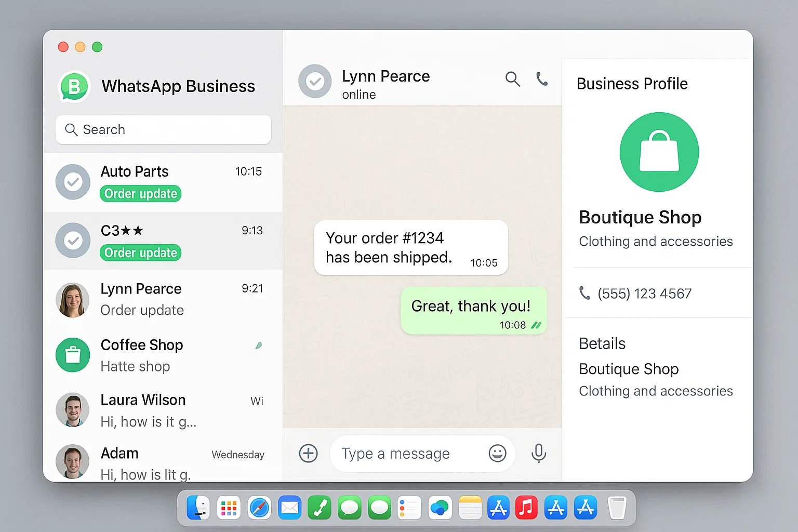Click the Wednesday timestamp on Adam row
Viewport: 798px width, 532px height.
coord(238,455)
